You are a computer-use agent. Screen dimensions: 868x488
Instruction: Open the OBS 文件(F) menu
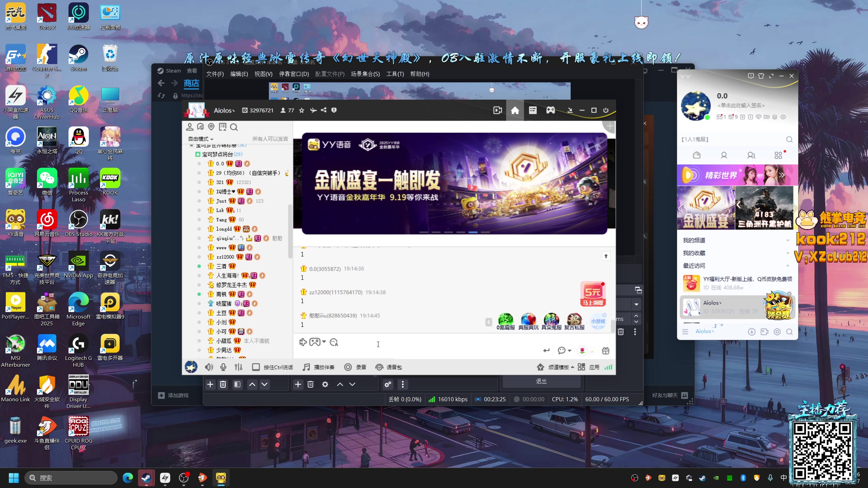click(x=215, y=74)
